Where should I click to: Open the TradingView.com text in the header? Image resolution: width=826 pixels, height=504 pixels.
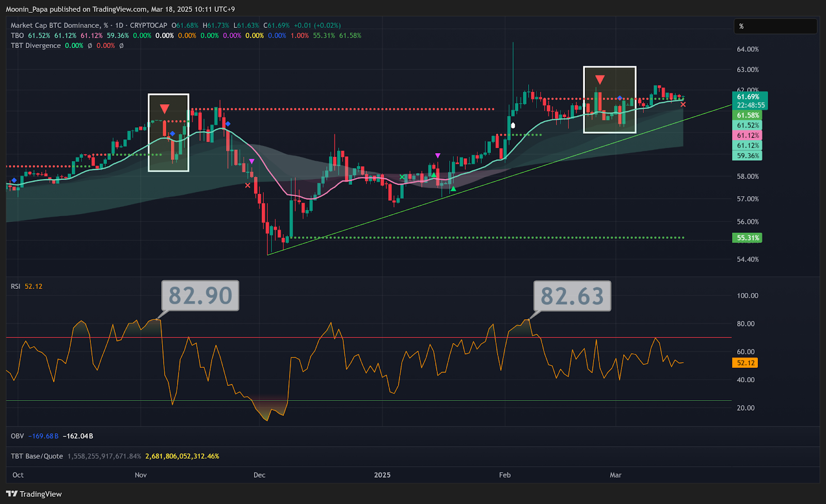(x=119, y=9)
